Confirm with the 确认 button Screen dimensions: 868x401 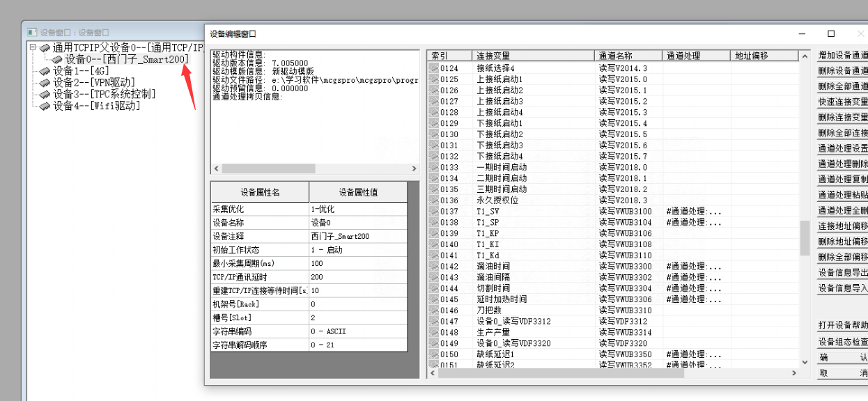pyautogui.click(x=842, y=357)
